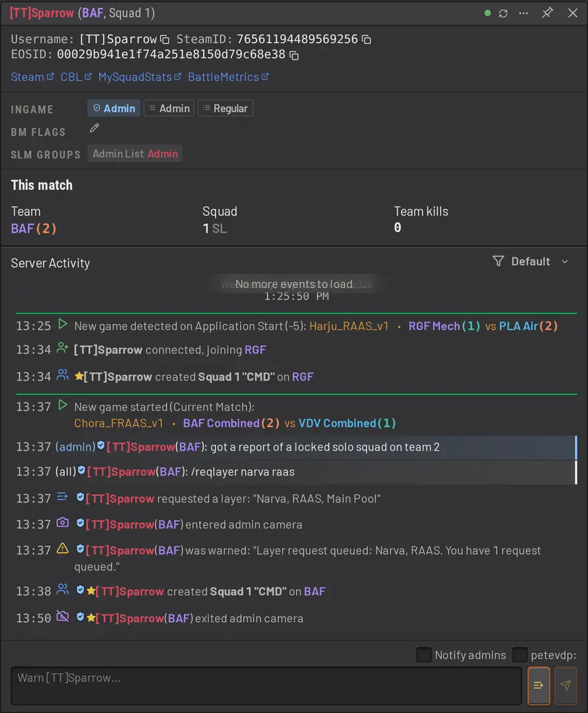Click the warning triangle icon
This screenshot has width=588, height=713.
click(x=63, y=548)
